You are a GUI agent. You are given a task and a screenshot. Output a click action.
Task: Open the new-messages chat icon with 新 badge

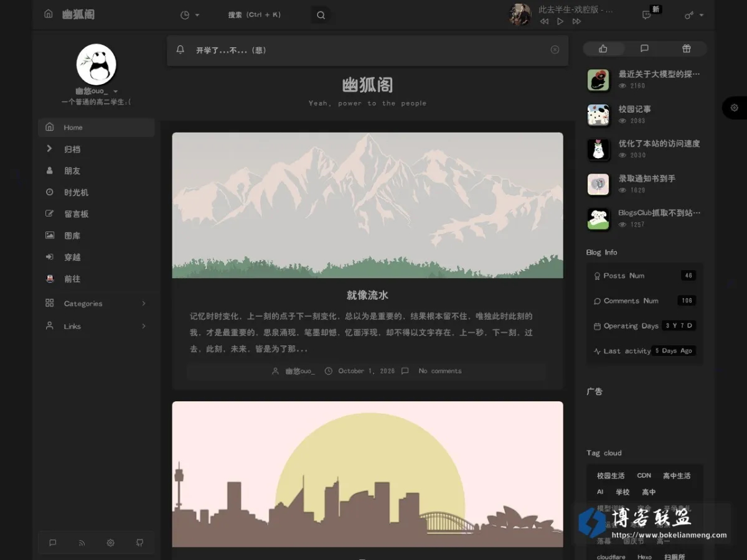point(647,15)
